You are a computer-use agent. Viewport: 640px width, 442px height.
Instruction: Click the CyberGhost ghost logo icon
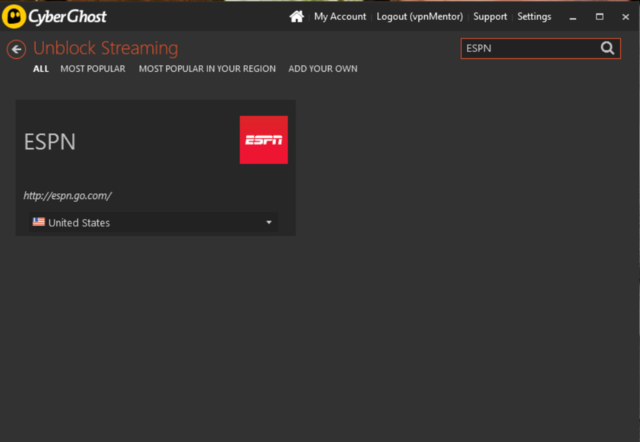tap(13, 16)
